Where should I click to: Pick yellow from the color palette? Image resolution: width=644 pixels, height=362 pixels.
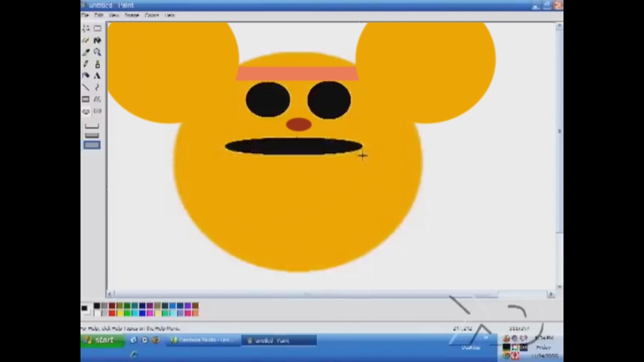pos(119,313)
